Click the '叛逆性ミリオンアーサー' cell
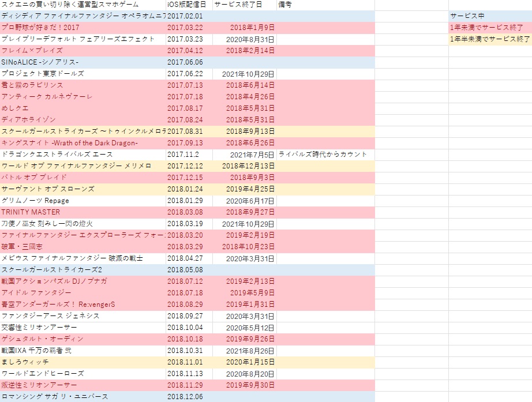The width and height of the screenshot is (532, 402). (x=83, y=385)
